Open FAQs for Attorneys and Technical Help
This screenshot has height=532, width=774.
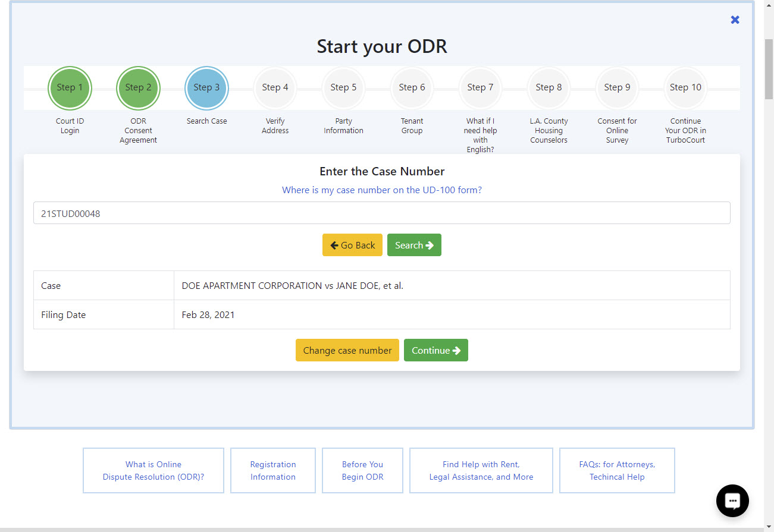click(x=617, y=470)
